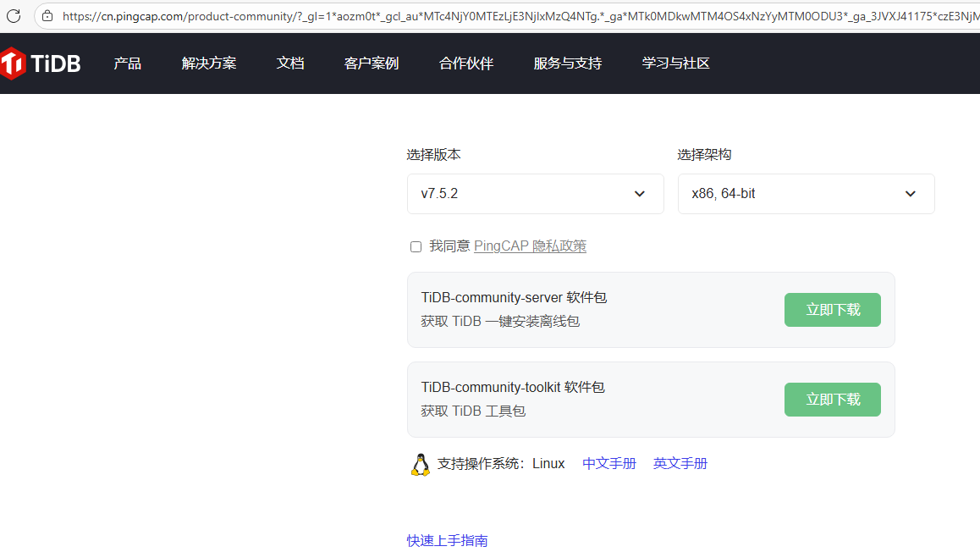The width and height of the screenshot is (980, 552).
Task: Click the 选择版本 label
Action: [434, 154]
